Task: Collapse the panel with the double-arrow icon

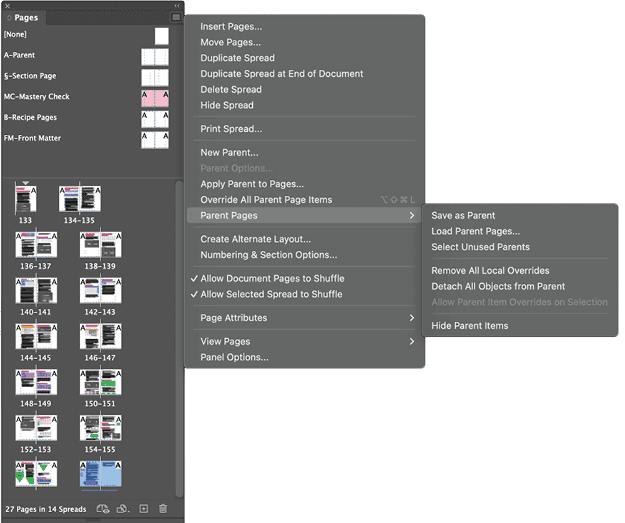Action: (177, 5)
